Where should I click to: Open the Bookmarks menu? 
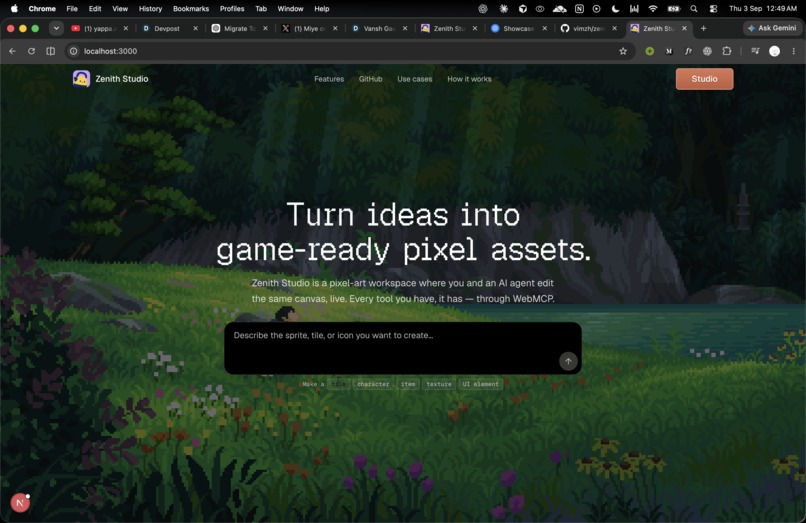pyautogui.click(x=191, y=8)
